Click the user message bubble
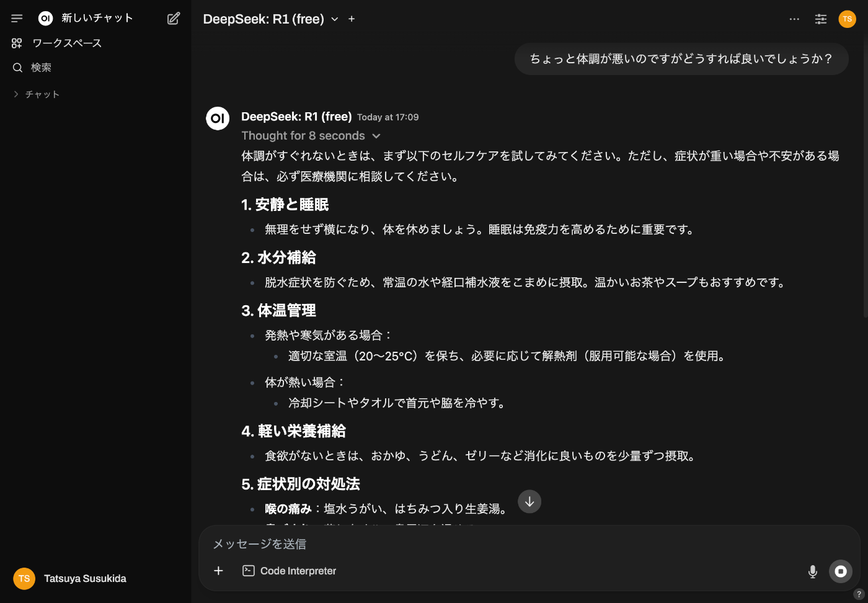 (681, 59)
